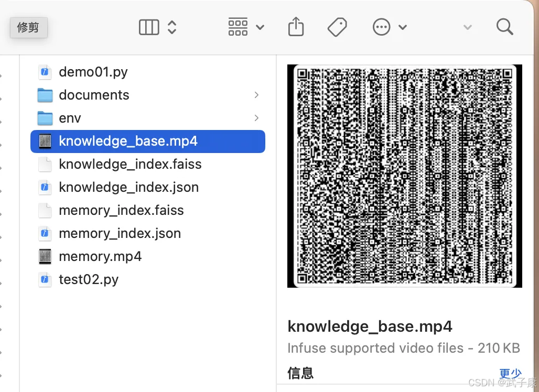Click the memory.mp4 video icon

point(45,256)
